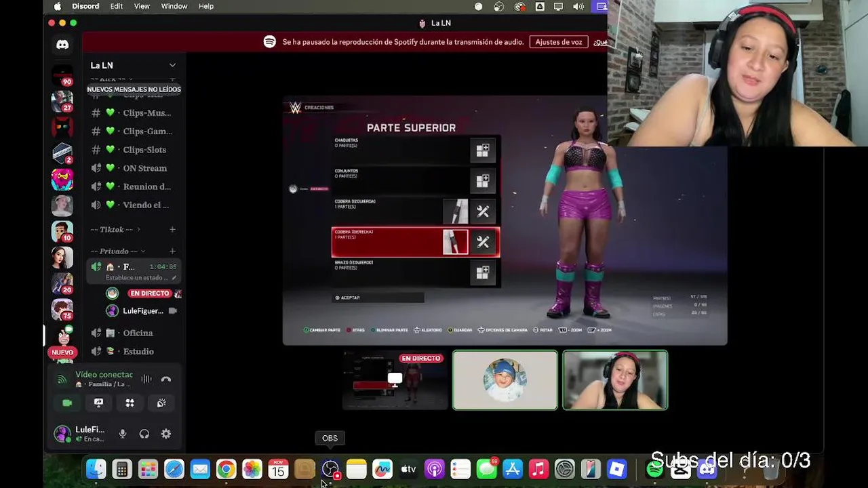Viewport: 868px width, 488px height.
Task: Open the Help menu
Action: click(206, 6)
